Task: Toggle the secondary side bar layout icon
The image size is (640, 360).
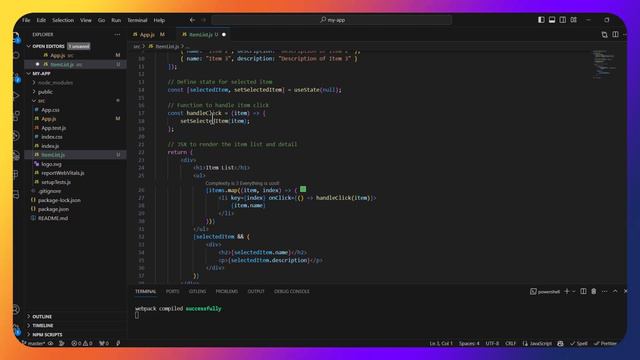Action: (x=562, y=20)
